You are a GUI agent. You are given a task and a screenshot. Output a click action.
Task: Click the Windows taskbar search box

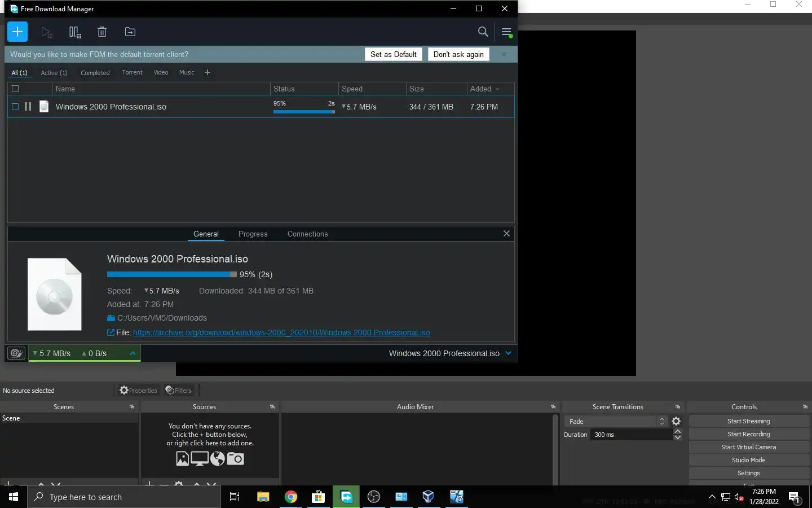coord(124,497)
